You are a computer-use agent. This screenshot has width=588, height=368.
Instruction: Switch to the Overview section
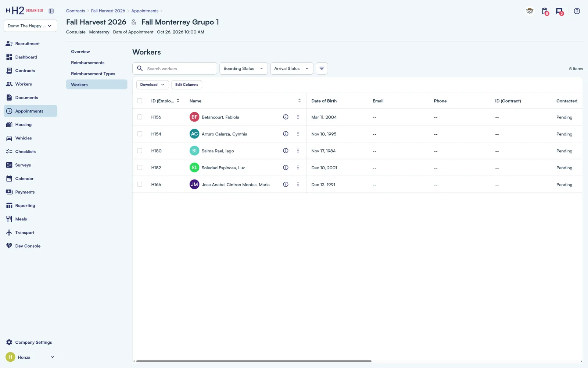click(x=97, y=52)
